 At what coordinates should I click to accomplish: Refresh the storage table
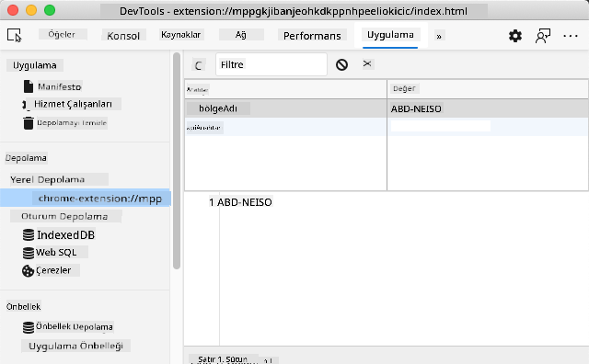(199, 65)
